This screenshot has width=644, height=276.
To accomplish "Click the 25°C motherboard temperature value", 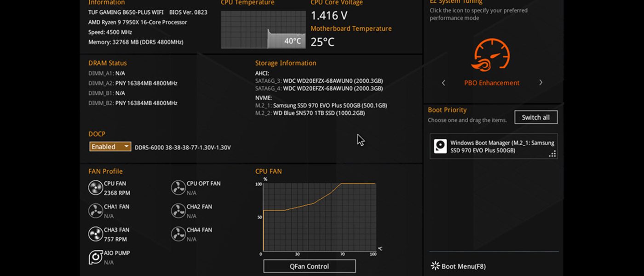I will point(322,42).
